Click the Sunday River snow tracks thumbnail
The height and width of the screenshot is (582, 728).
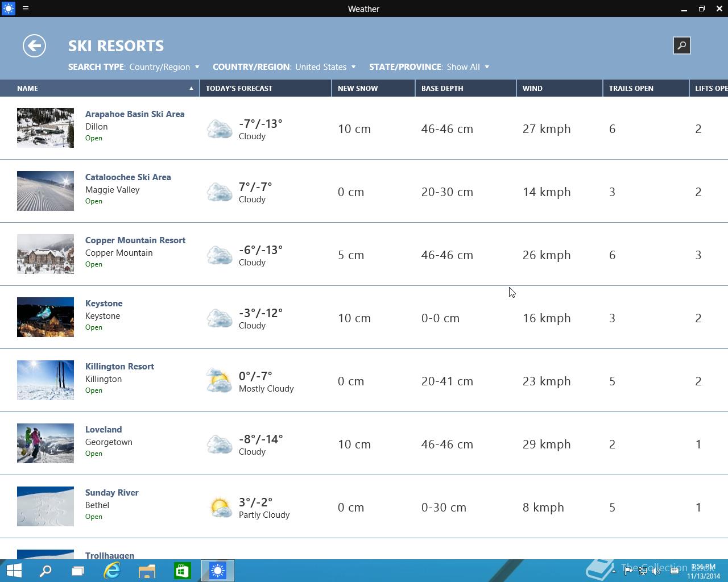tap(45, 506)
